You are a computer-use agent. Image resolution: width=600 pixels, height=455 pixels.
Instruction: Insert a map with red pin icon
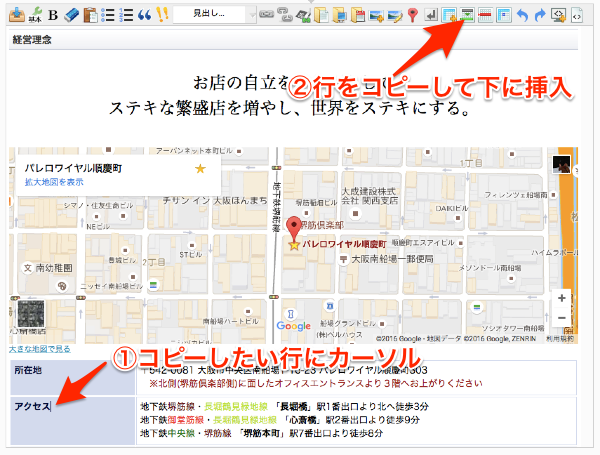coord(412,15)
